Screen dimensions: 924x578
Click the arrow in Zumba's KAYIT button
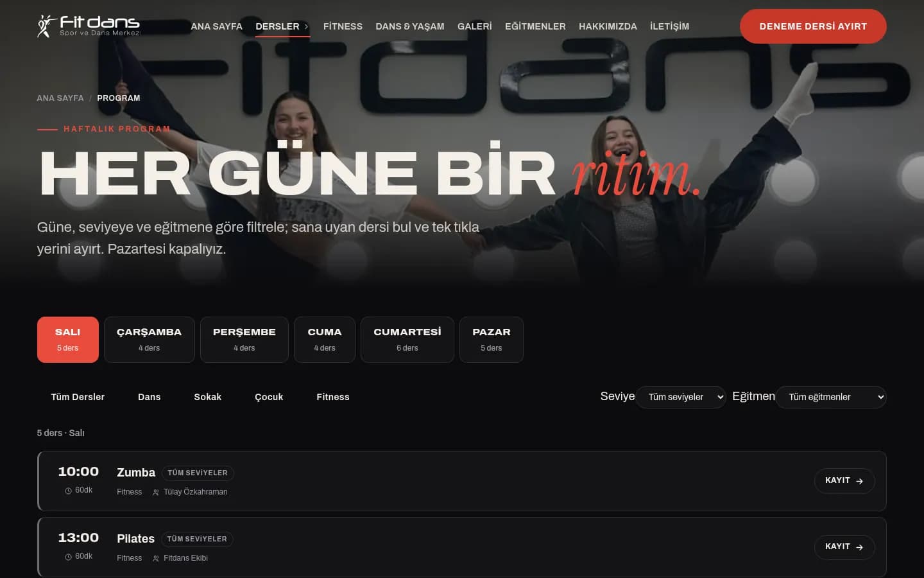click(859, 481)
